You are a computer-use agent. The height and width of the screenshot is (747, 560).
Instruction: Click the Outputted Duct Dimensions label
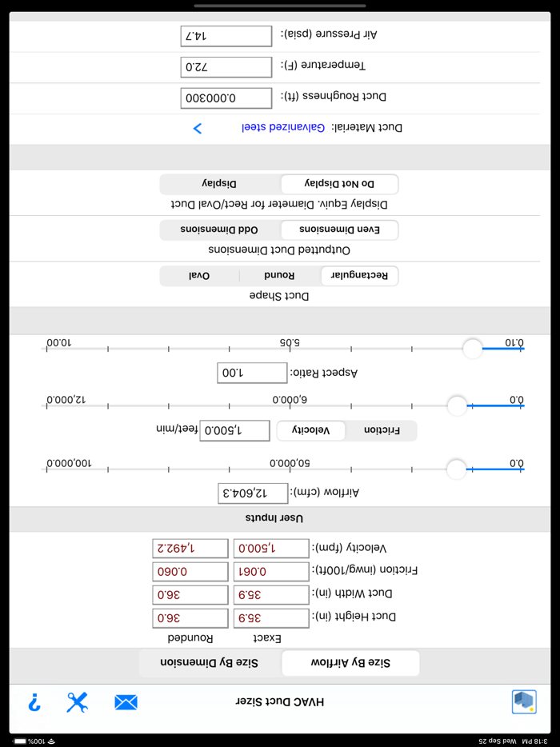(279, 250)
